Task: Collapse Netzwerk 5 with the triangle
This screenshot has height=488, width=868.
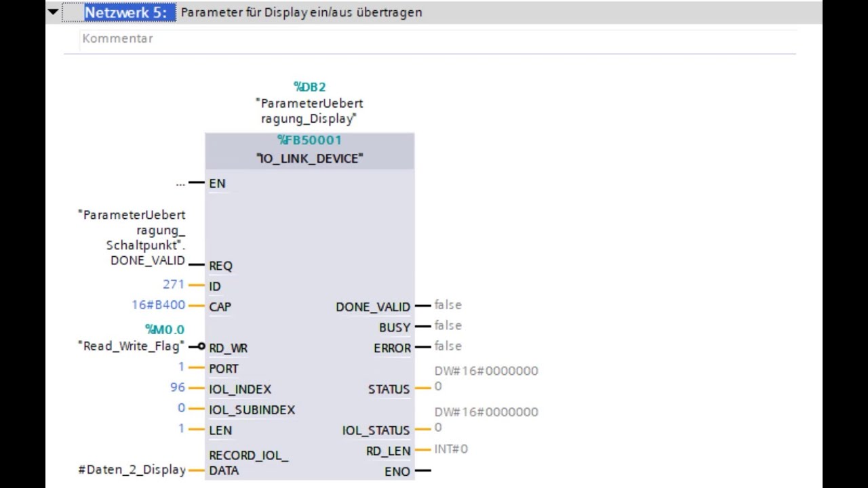Action: click(x=53, y=12)
